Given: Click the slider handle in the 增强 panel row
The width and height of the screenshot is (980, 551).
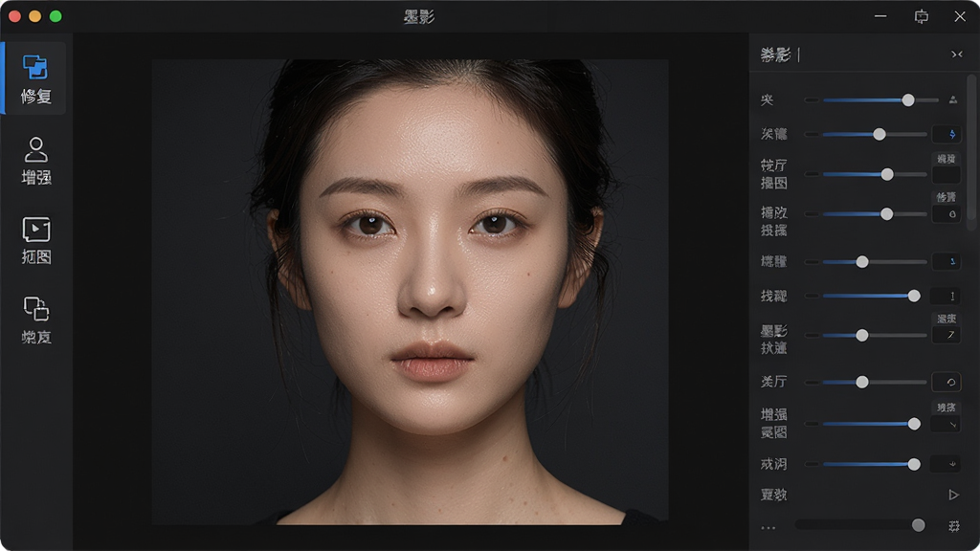Looking at the screenshot, I should pyautogui.click(x=914, y=424).
